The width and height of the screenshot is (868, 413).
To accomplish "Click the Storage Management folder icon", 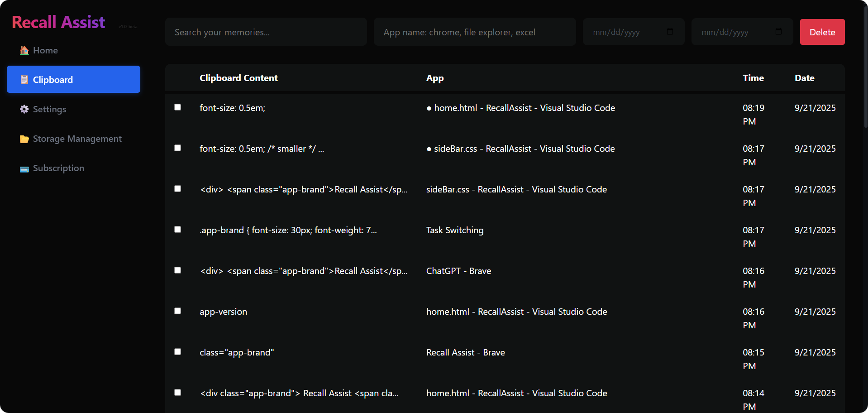I will [x=24, y=139].
